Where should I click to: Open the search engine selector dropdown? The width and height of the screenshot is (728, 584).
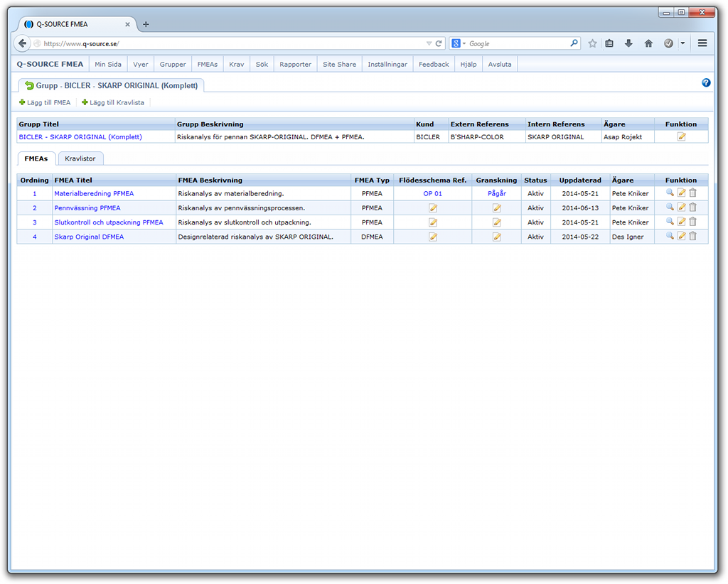coord(459,43)
